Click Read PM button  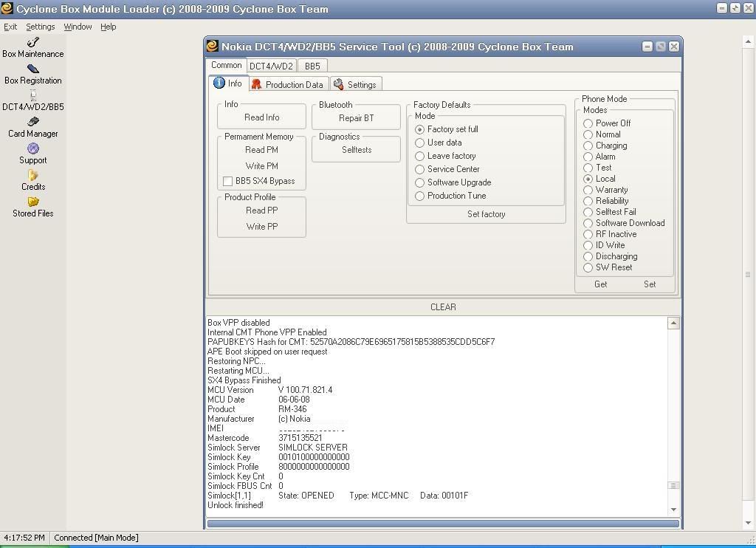[x=262, y=150]
